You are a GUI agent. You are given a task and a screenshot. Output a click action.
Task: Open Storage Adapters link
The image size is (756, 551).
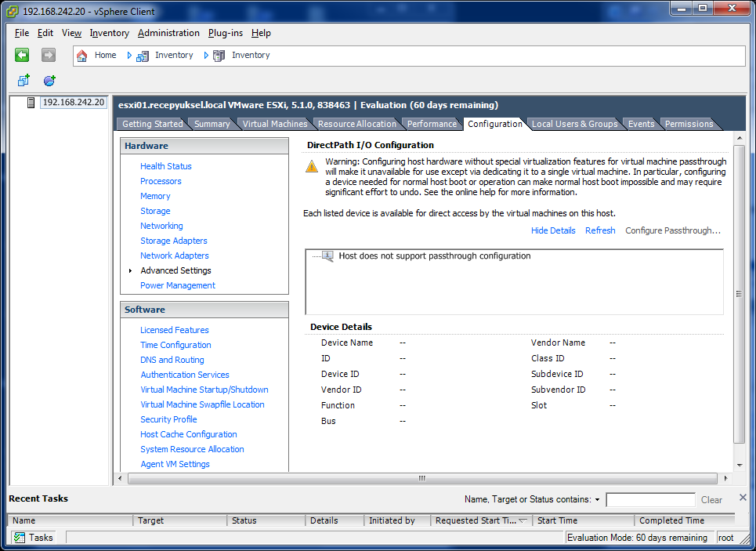(174, 241)
